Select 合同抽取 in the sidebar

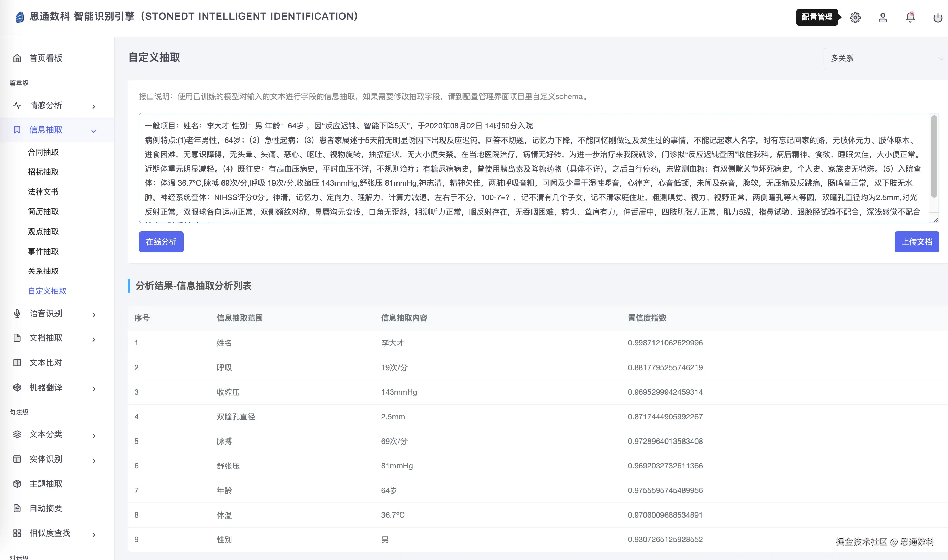(x=43, y=152)
